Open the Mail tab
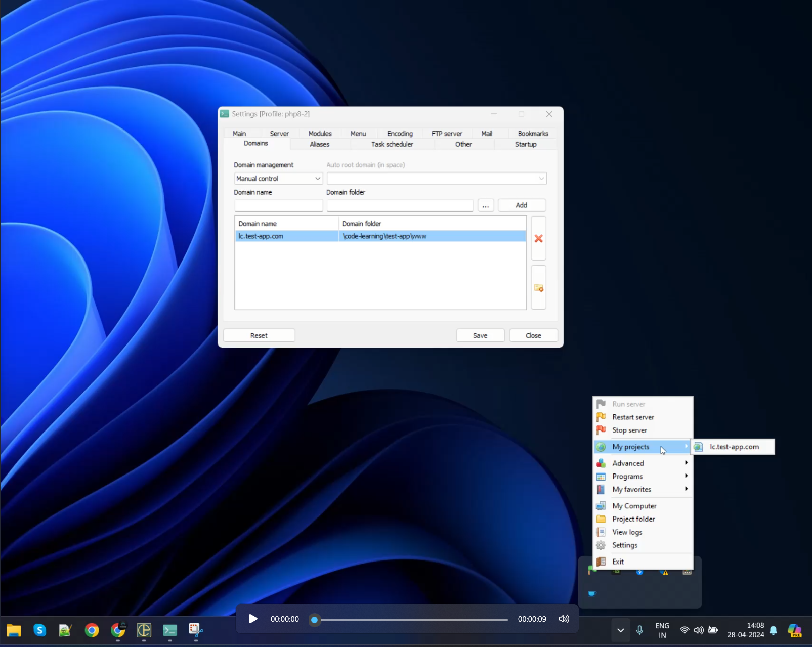Screen dimensions: 812x647 [x=487, y=134]
